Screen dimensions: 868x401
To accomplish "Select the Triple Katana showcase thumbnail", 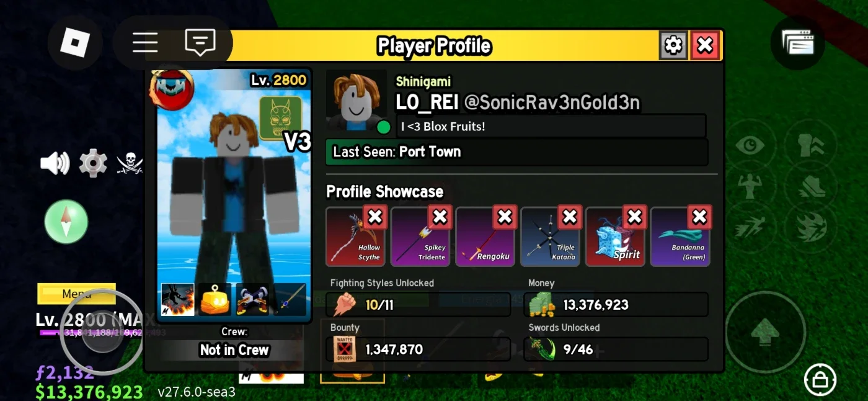I will pyautogui.click(x=550, y=237).
